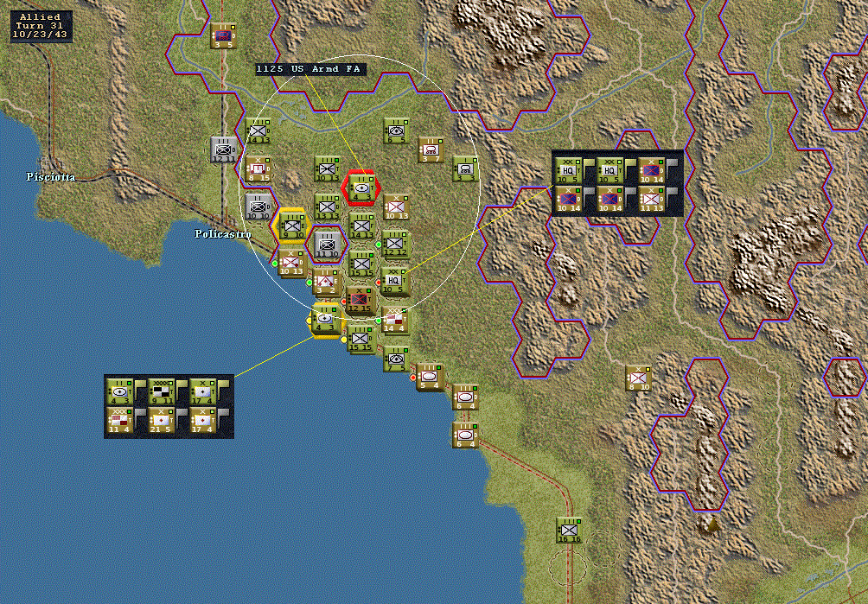Screen dimensions: 868x604
Task: Select the infantry unit 14-13 marked F
Action: click(362, 226)
